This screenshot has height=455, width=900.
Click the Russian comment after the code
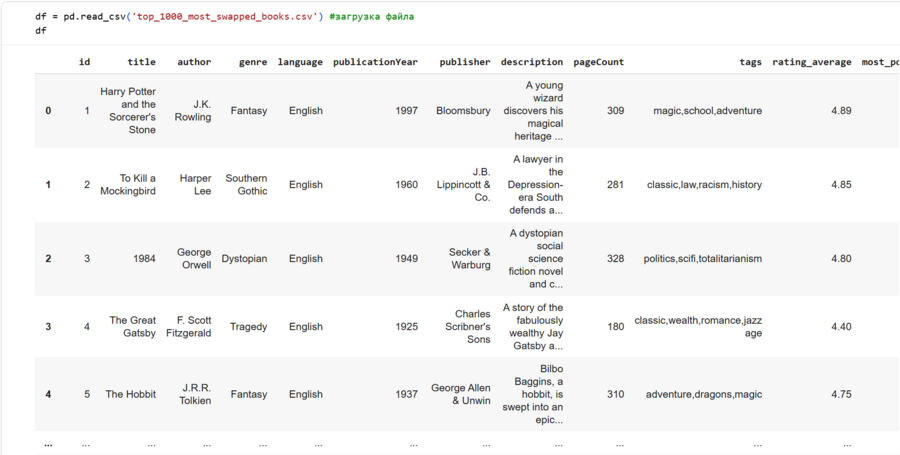tap(371, 17)
